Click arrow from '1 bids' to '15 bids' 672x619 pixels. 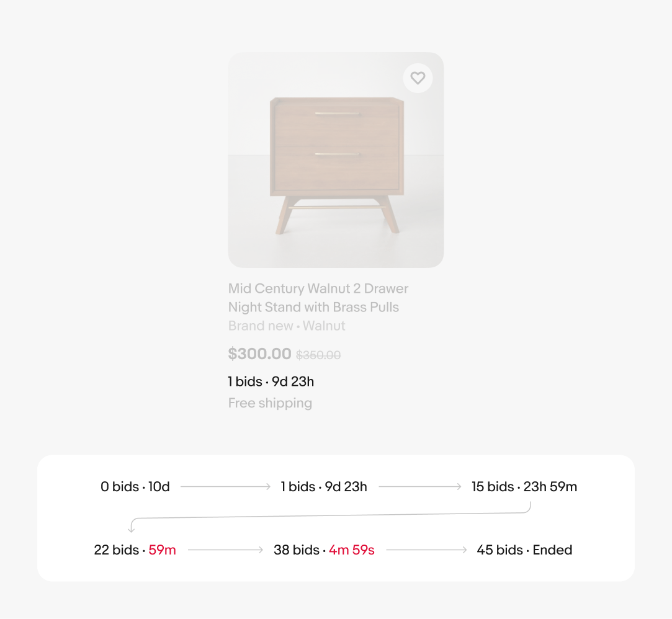tap(420, 487)
